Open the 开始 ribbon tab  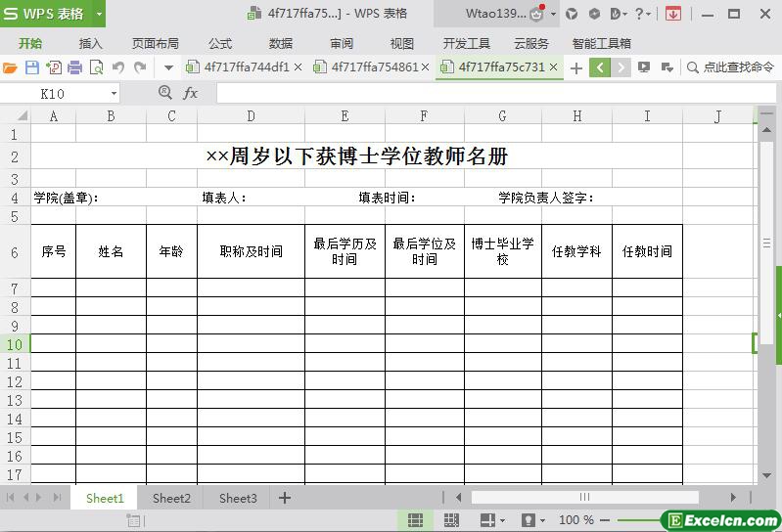pyautogui.click(x=30, y=44)
